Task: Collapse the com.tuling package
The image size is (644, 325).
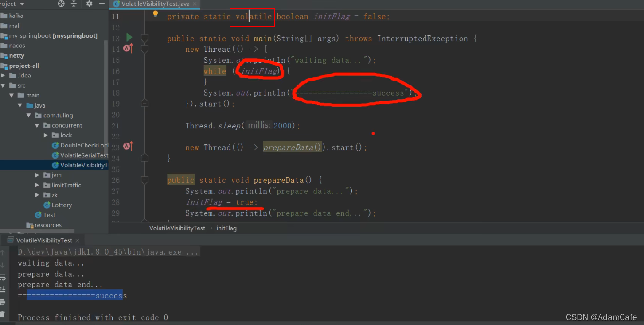Action: pos(29,116)
